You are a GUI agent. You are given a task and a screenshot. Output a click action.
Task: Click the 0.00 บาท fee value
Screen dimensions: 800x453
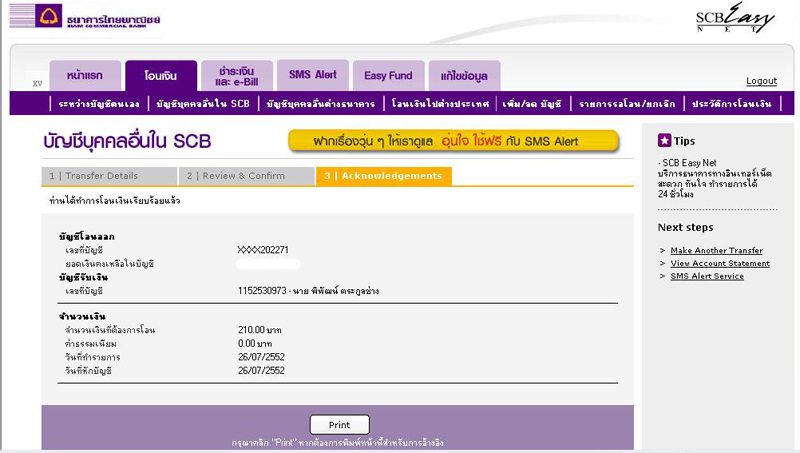[255, 344]
